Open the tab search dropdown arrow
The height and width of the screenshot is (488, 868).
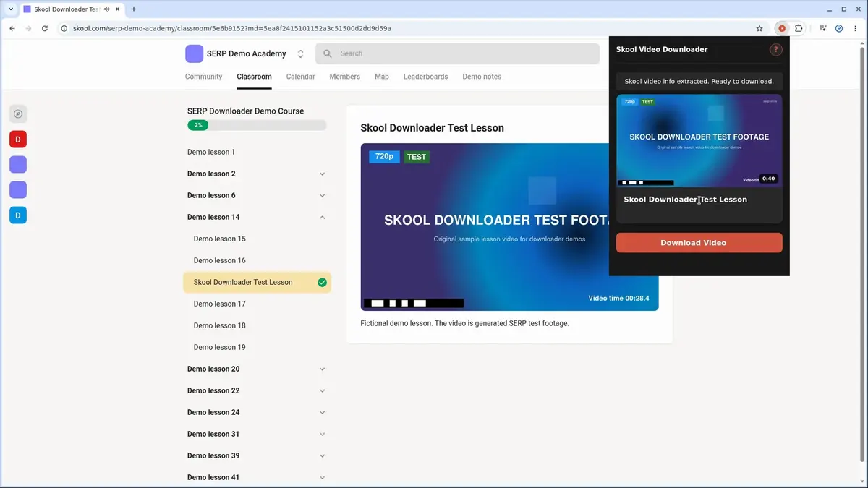tap(10, 9)
